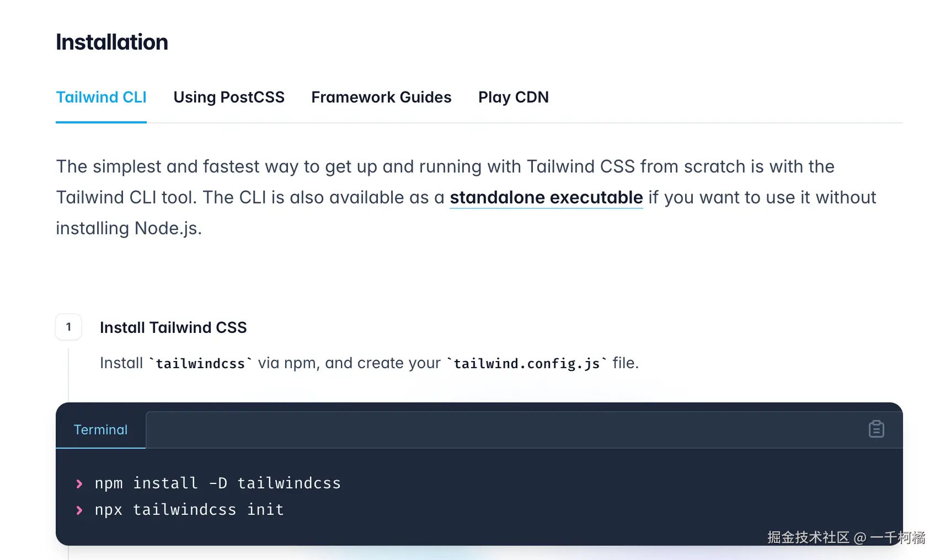Click the intro paragraph about Tailwind CLI tool
940x560 pixels.
point(466,197)
